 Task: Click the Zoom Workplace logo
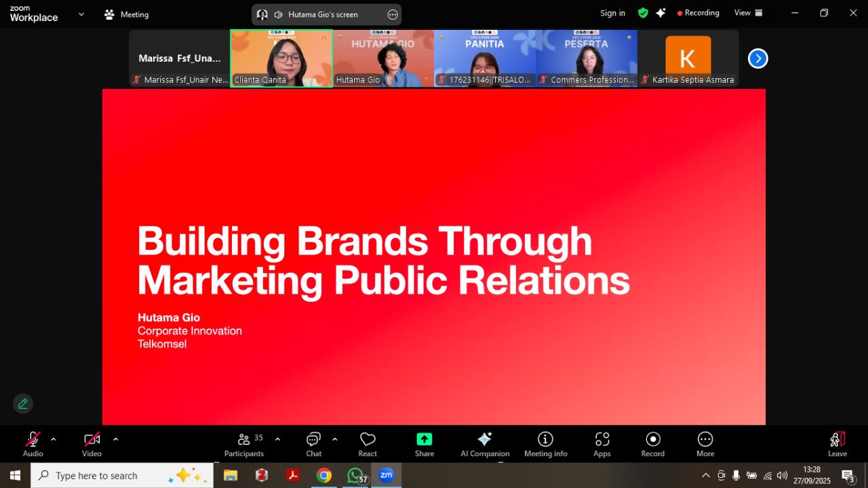pos(34,14)
